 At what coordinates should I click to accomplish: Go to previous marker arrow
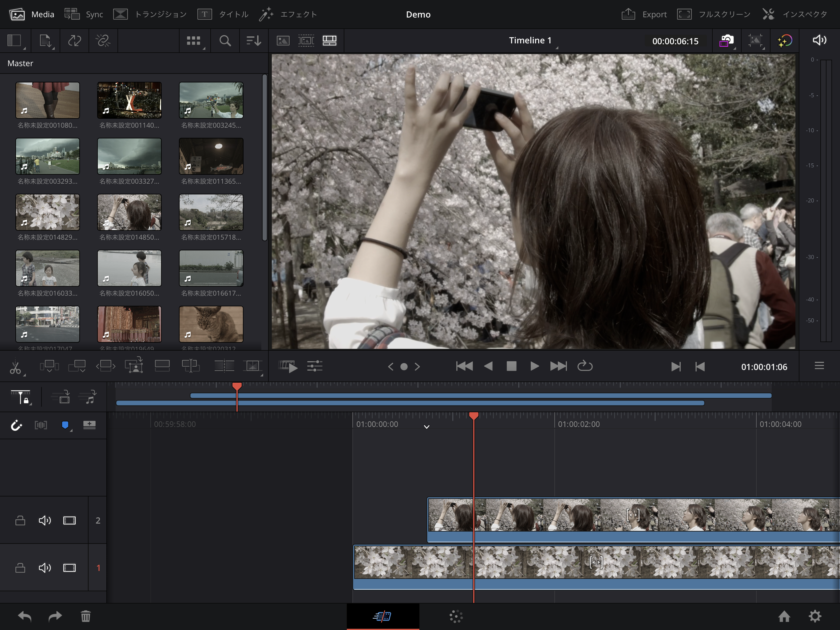(391, 367)
